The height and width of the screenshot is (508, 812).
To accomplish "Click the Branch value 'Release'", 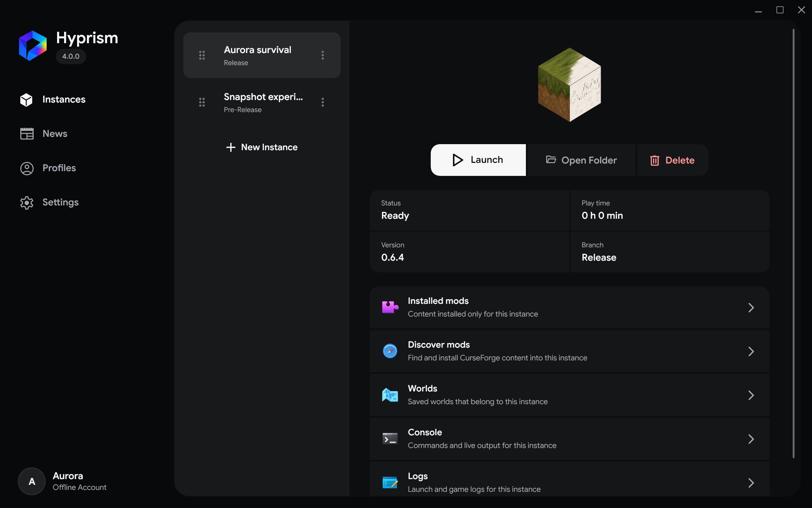I will coord(599,257).
